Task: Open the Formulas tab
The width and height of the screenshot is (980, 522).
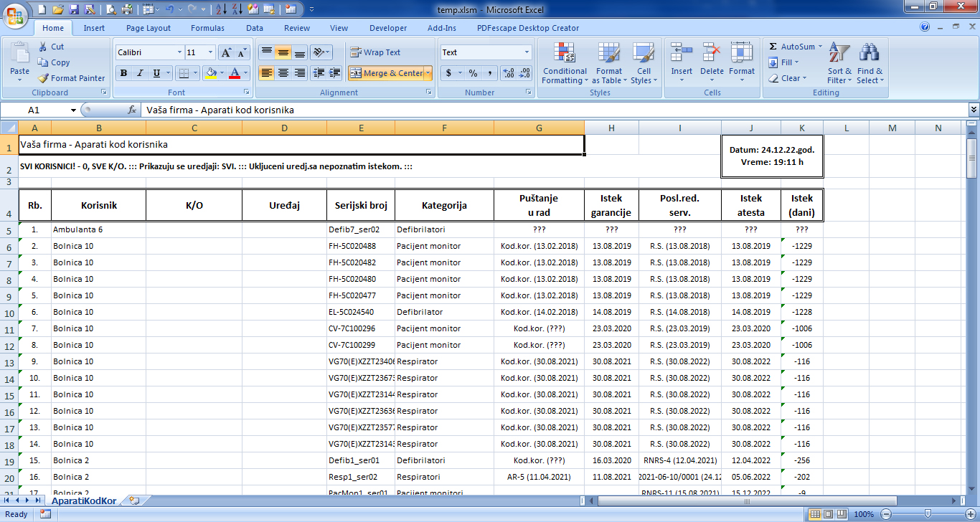Action: point(207,28)
